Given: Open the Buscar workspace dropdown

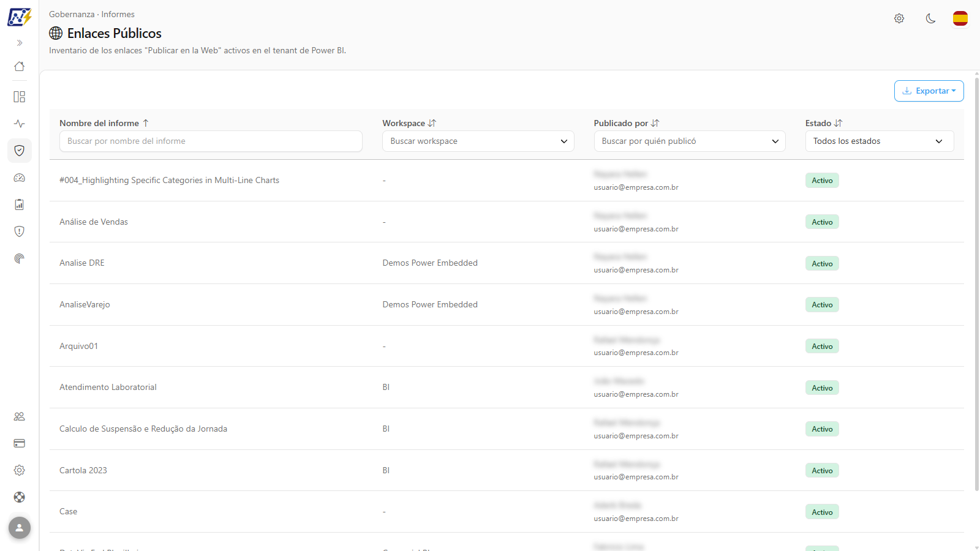Looking at the screenshot, I should tap(478, 141).
